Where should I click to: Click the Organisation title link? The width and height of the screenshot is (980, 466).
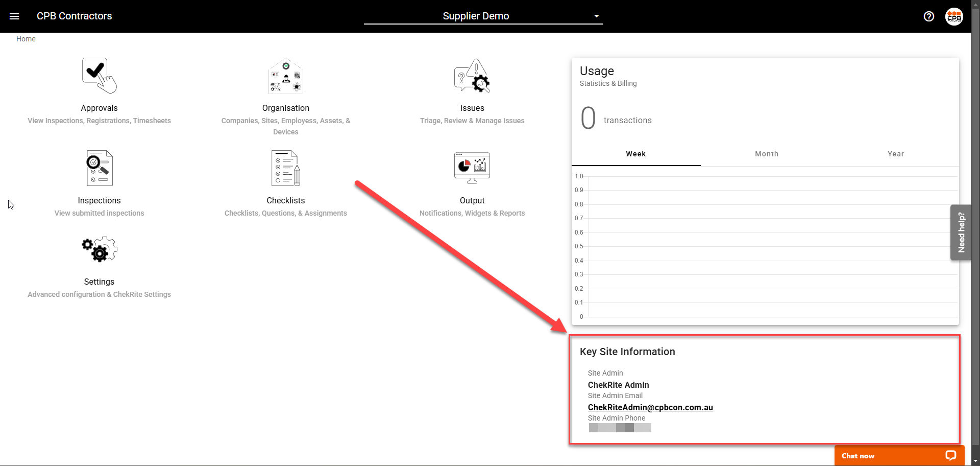pos(286,108)
